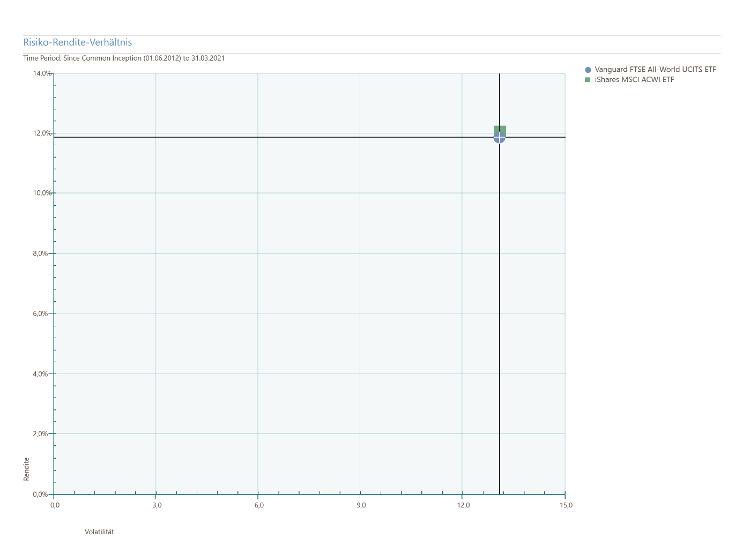Select the iShares MSCI ACWI ETF legend label
The width and height of the screenshot is (743, 560).
(x=634, y=80)
